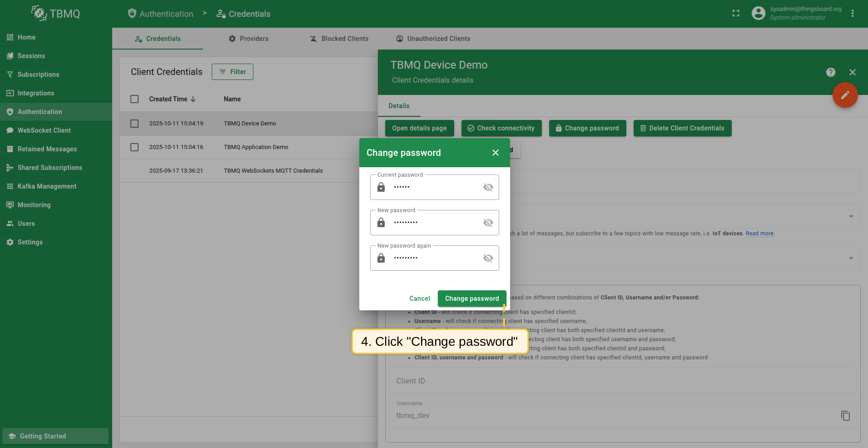Open Kafka Management in sidebar
This screenshot has width=868, height=448.
(x=47, y=186)
